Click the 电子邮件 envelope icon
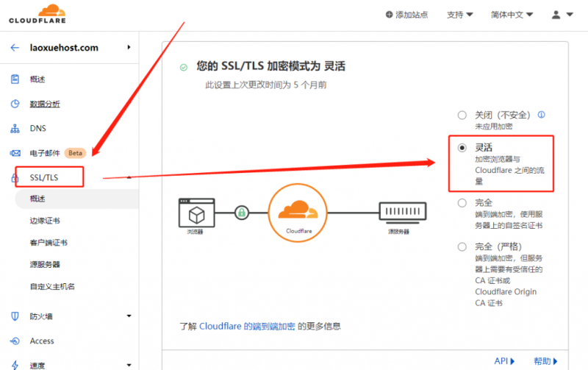Image resolution: width=588 pixels, height=370 pixels. (15, 153)
